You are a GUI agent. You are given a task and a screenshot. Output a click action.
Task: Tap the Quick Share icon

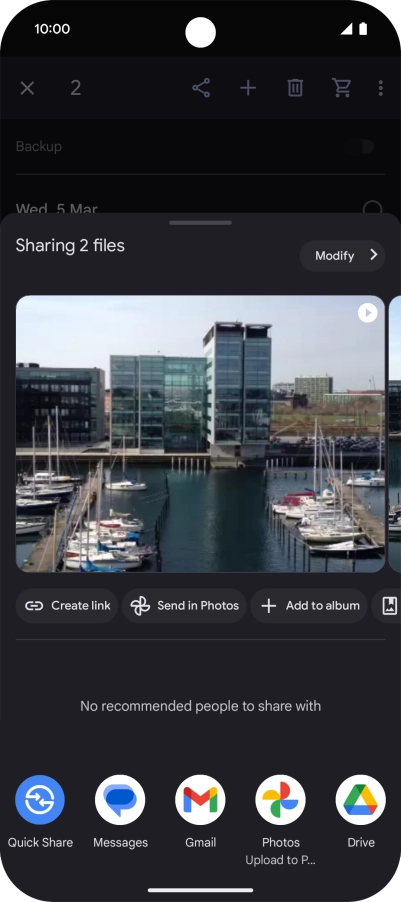click(x=40, y=800)
